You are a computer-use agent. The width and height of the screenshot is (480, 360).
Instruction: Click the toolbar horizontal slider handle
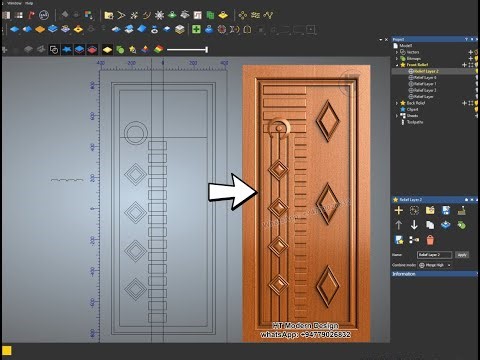click(x=207, y=50)
